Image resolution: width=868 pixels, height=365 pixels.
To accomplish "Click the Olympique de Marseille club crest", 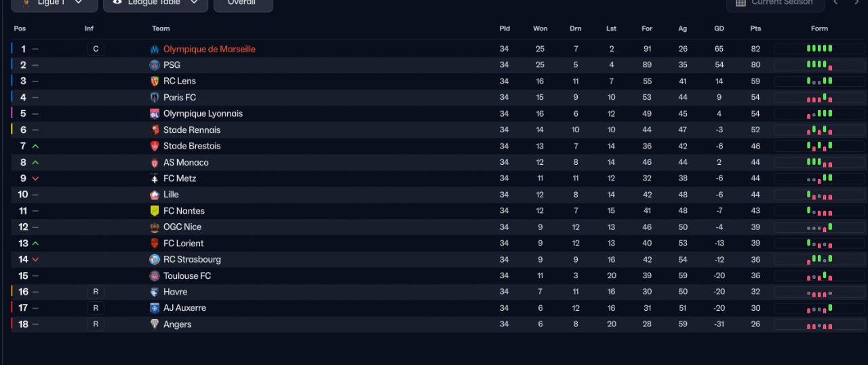I will [155, 50].
